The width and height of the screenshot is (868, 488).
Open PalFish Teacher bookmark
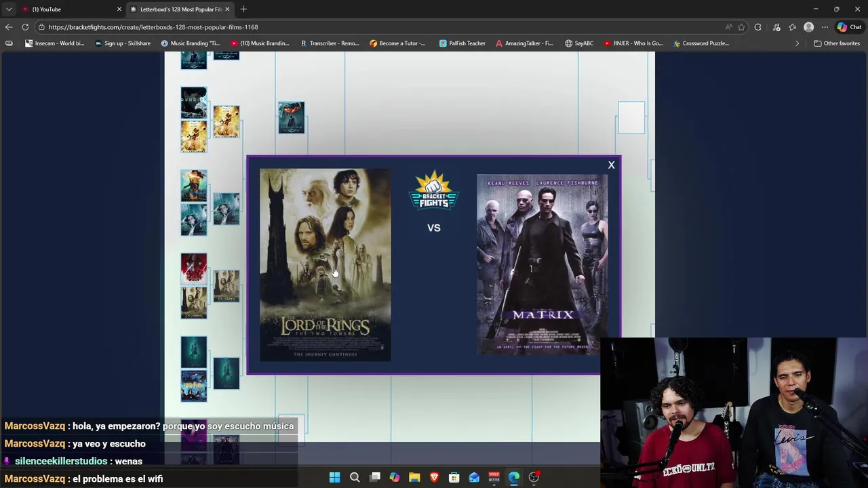(x=462, y=43)
